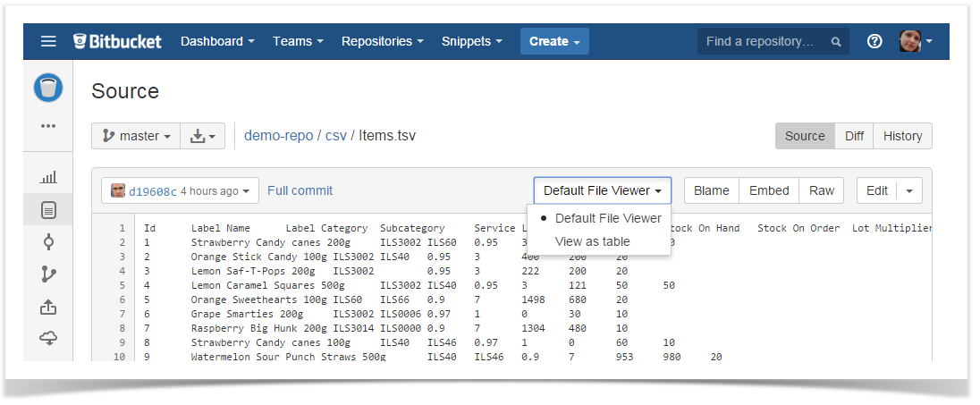The height and width of the screenshot is (405, 980).
Task: Click the repository avatar in sidebar
Action: point(48,88)
